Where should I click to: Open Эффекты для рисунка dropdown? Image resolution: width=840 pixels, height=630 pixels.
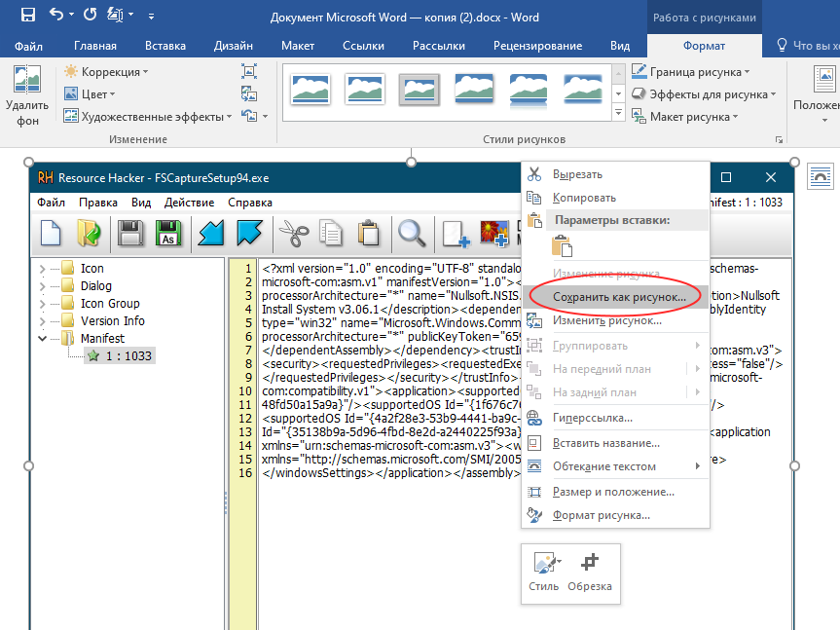(704, 94)
